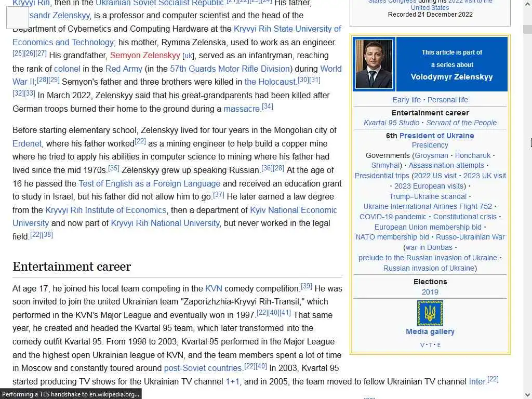
Task: Open European Union membership bid link
Action: [428, 227]
